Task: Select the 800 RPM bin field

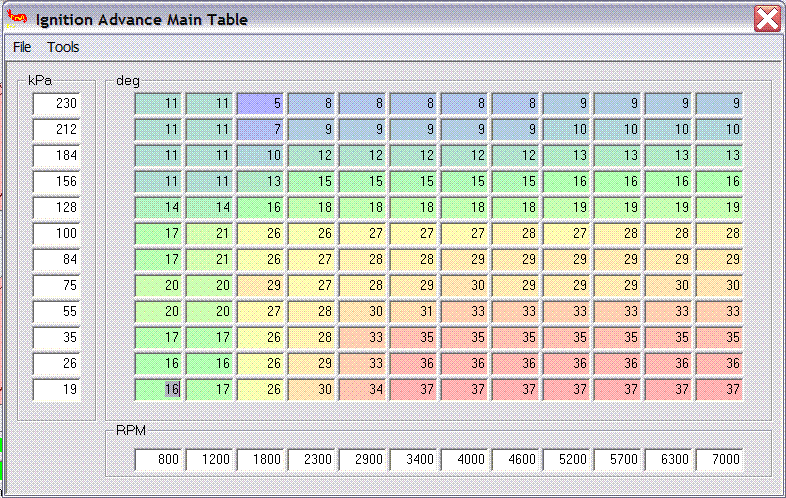Action: pos(159,460)
